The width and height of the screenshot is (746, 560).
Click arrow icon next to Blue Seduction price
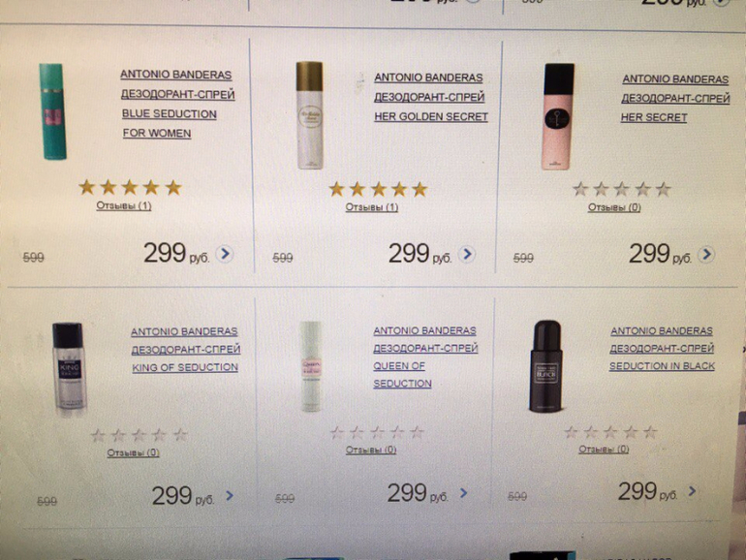click(x=225, y=254)
